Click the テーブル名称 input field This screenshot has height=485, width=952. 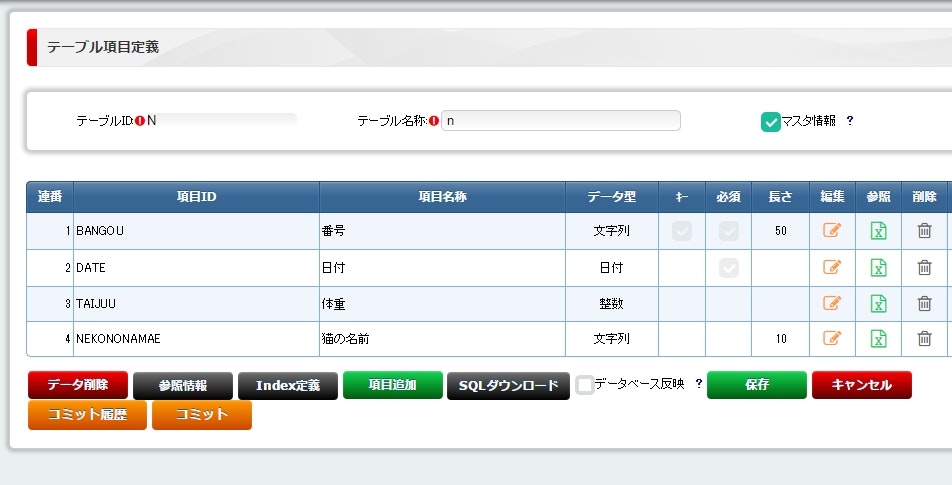coord(560,120)
